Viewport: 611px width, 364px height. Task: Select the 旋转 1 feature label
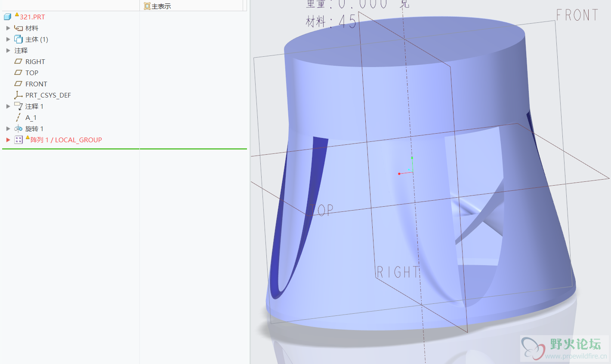pos(34,129)
